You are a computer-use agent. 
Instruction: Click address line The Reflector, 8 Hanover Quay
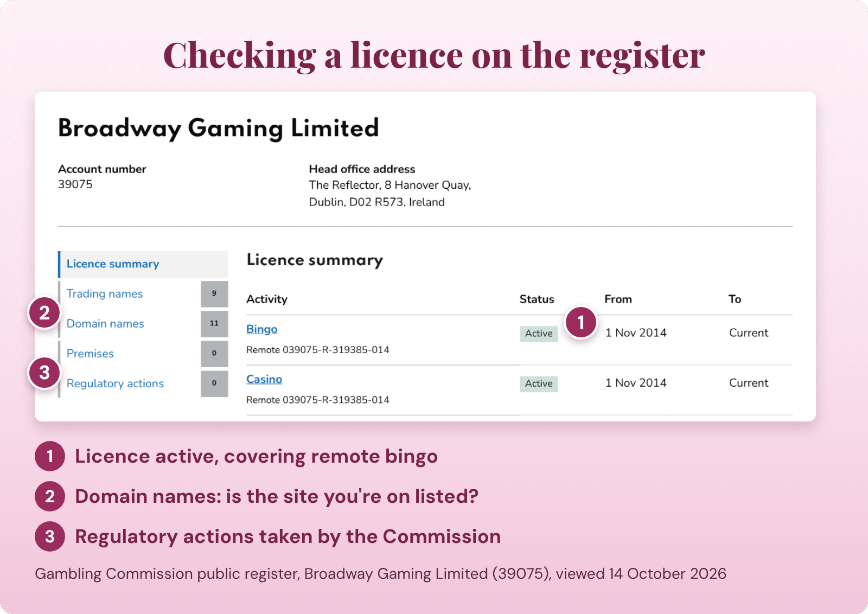[390, 186]
